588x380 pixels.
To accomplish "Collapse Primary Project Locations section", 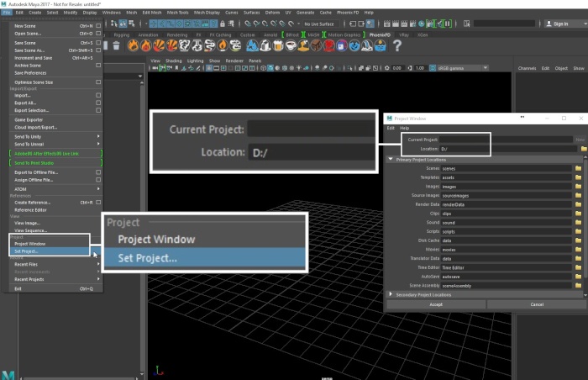I will tap(391, 159).
